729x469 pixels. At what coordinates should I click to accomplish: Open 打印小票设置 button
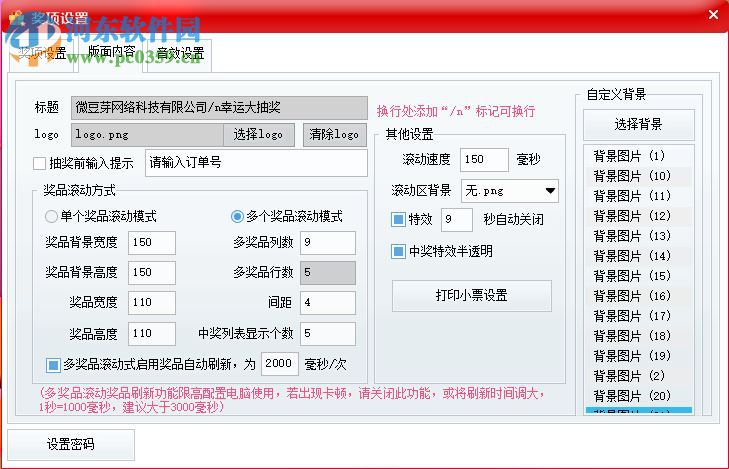pyautogui.click(x=471, y=296)
